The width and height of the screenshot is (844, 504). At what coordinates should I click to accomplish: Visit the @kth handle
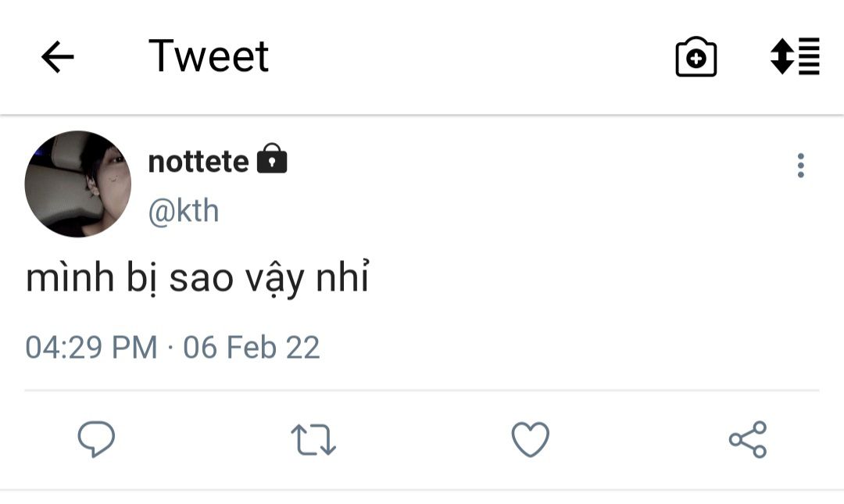tap(184, 212)
